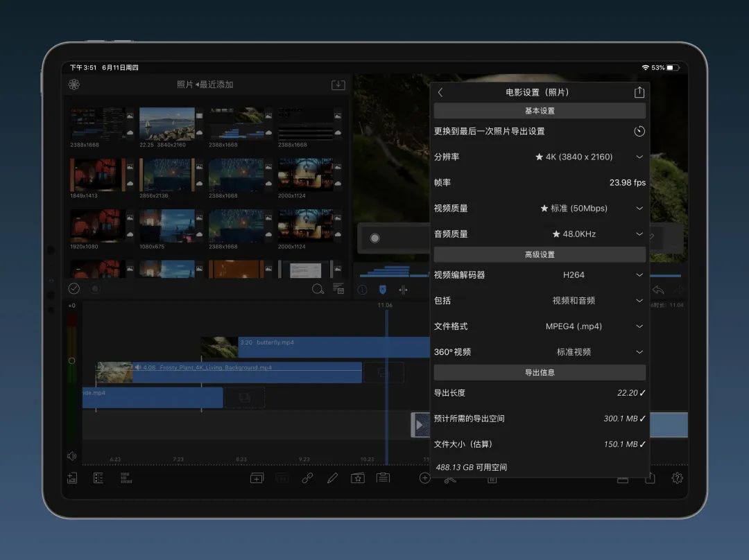Click the link clips chain icon
749x560 pixels.
(307, 478)
